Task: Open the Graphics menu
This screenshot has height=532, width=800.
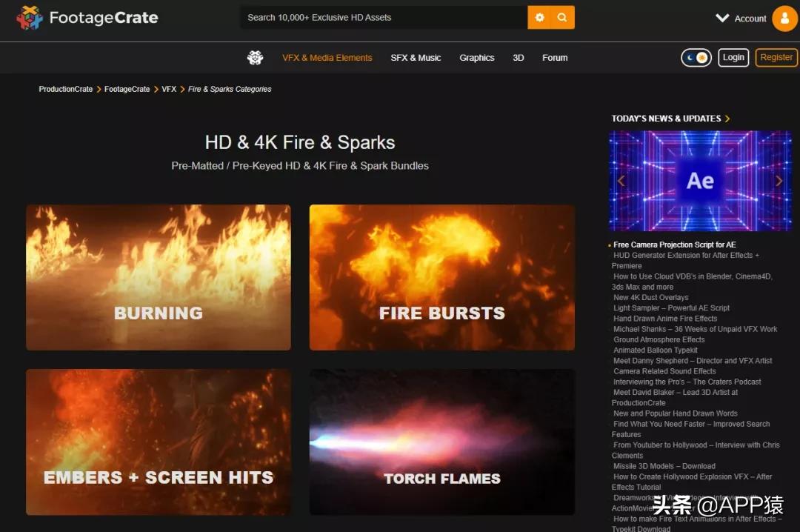Action: point(476,58)
